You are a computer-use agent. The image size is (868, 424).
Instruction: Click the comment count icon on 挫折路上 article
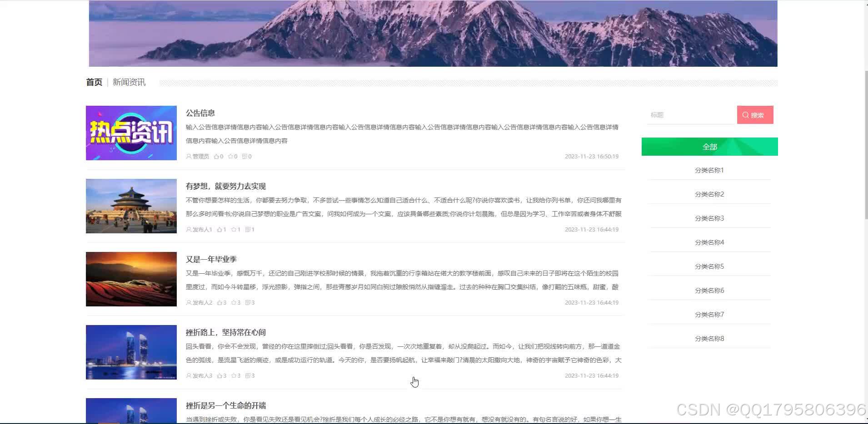tap(248, 375)
